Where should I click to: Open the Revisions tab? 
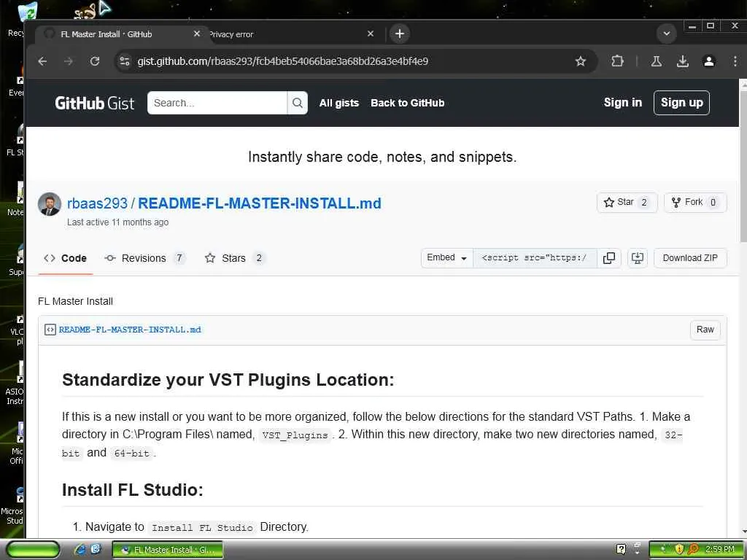pyautogui.click(x=144, y=258)
